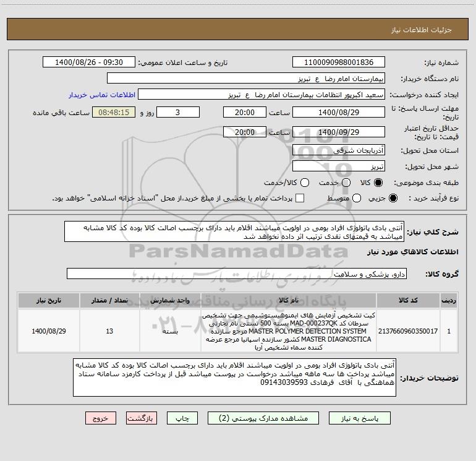Click the delivery province آذربایجان شرقی field
The height and width of the screenshot is (461, 476).
(x=339, y=150)
